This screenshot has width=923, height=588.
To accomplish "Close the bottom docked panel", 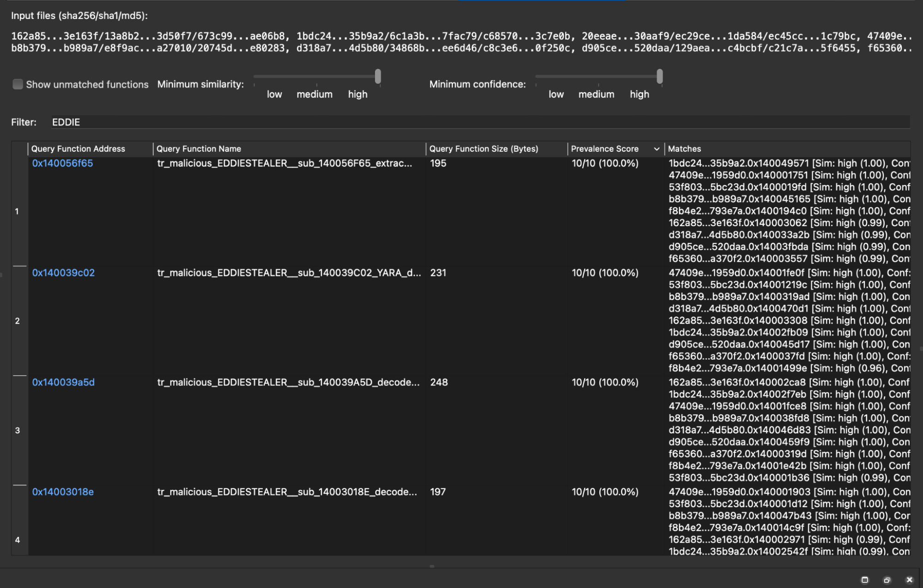I will click(x=909, y=580).
